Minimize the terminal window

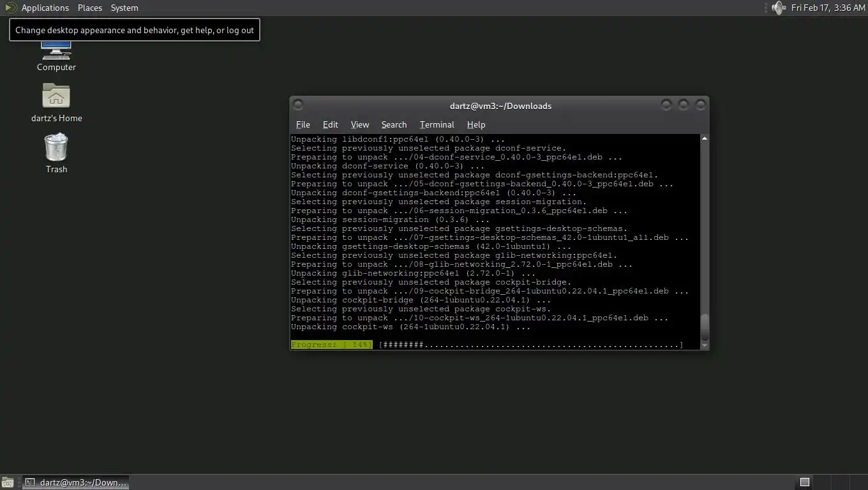[666, 104]
